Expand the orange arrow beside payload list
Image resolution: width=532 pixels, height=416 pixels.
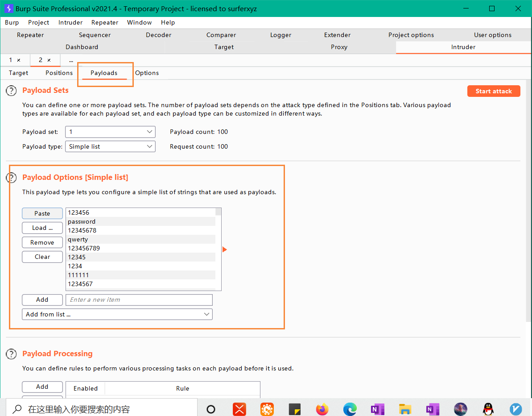(x=224, y=250)
